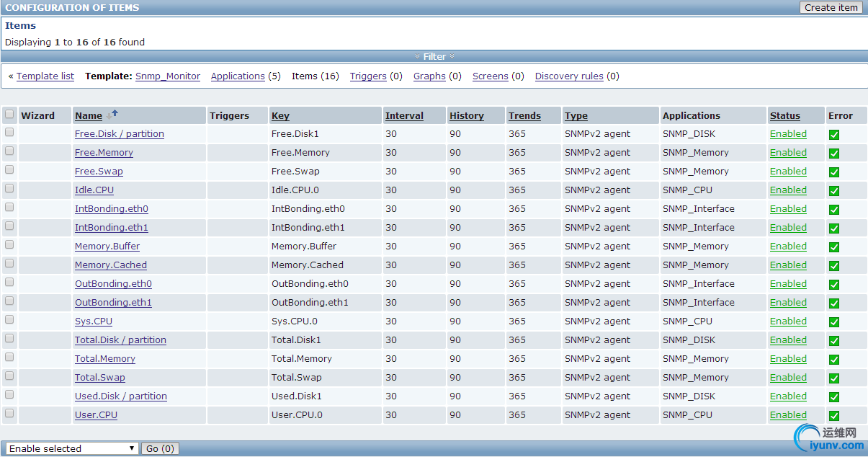Viewport: 868px width, 457px height.
Task: Tick the Total.Swap row checkbox
Action: tap(9, 376)
